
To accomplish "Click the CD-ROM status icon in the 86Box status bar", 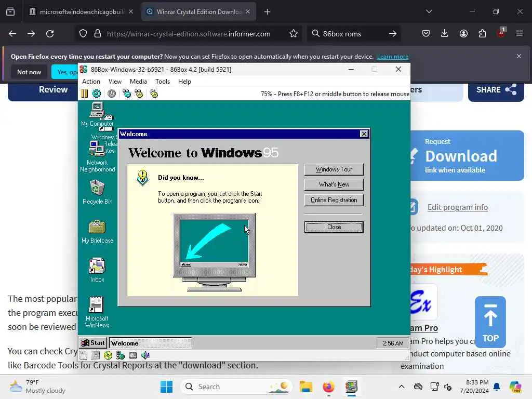I will 108,355.
